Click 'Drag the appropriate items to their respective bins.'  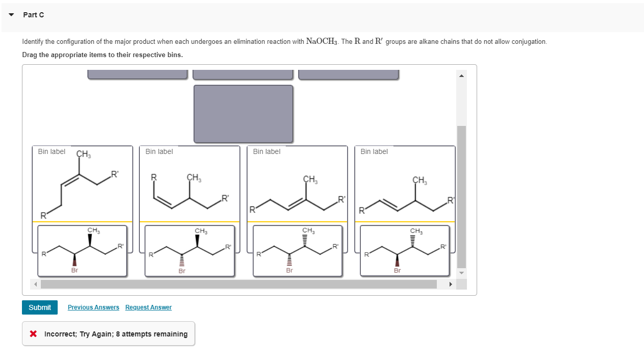(103, 55)
